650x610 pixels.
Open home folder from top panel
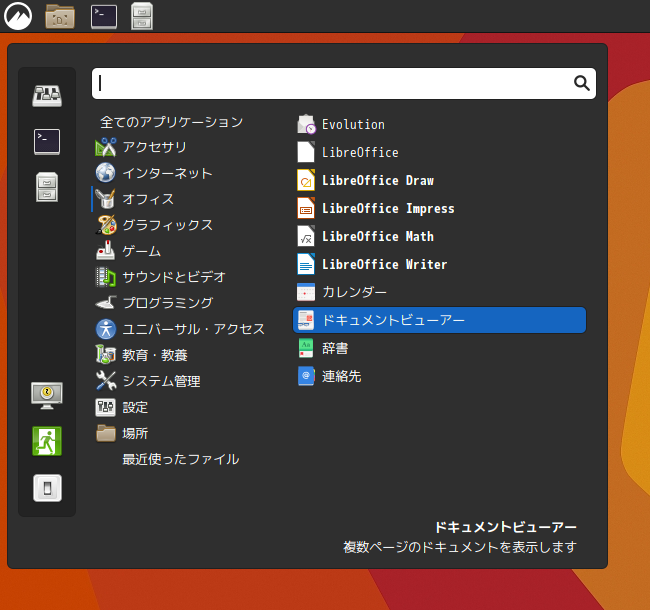60,17
